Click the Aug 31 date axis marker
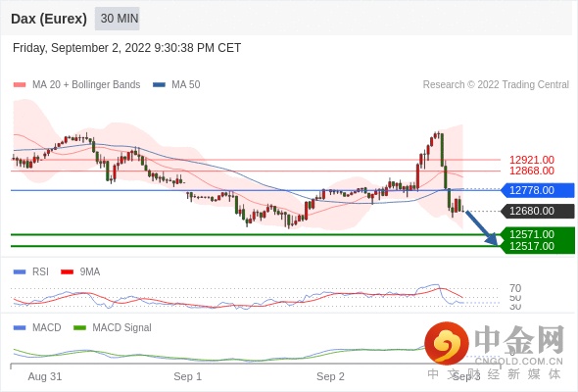The image size is (578, 392). point(45,376)
